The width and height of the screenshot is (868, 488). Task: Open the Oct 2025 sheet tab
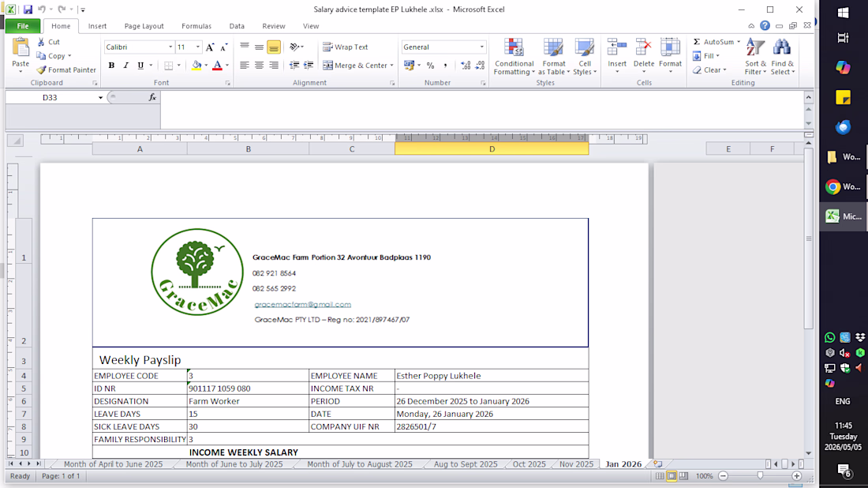point(529,464)
